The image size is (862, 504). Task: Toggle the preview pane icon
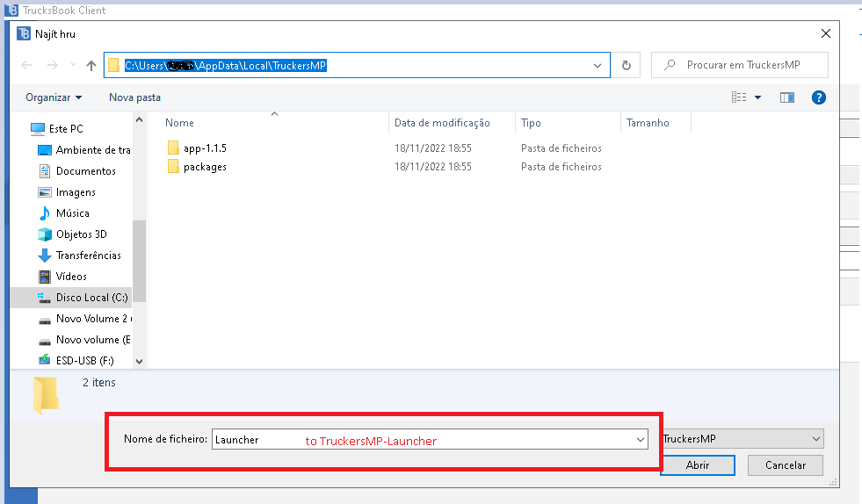(786, 97)
